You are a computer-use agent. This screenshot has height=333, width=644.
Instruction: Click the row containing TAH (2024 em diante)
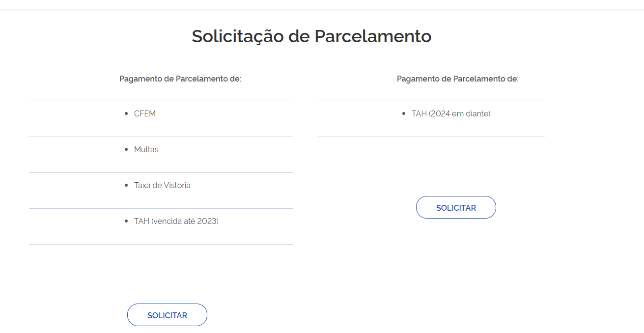click(x=431, y=118)
